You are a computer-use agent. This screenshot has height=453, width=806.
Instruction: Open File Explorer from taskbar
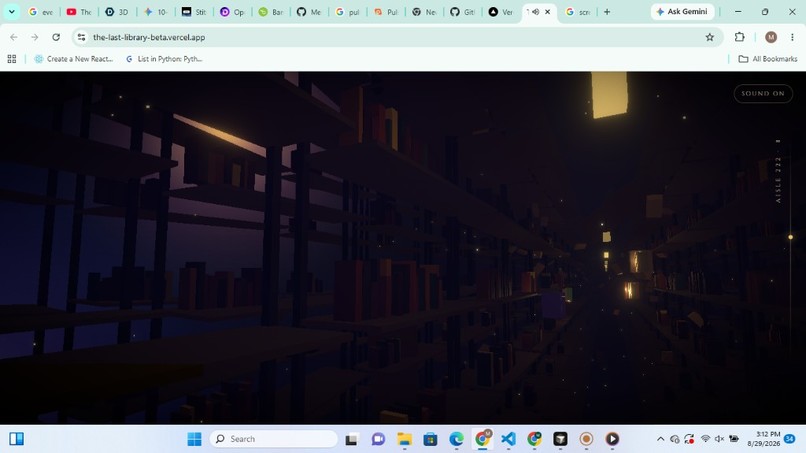point(405,439)
